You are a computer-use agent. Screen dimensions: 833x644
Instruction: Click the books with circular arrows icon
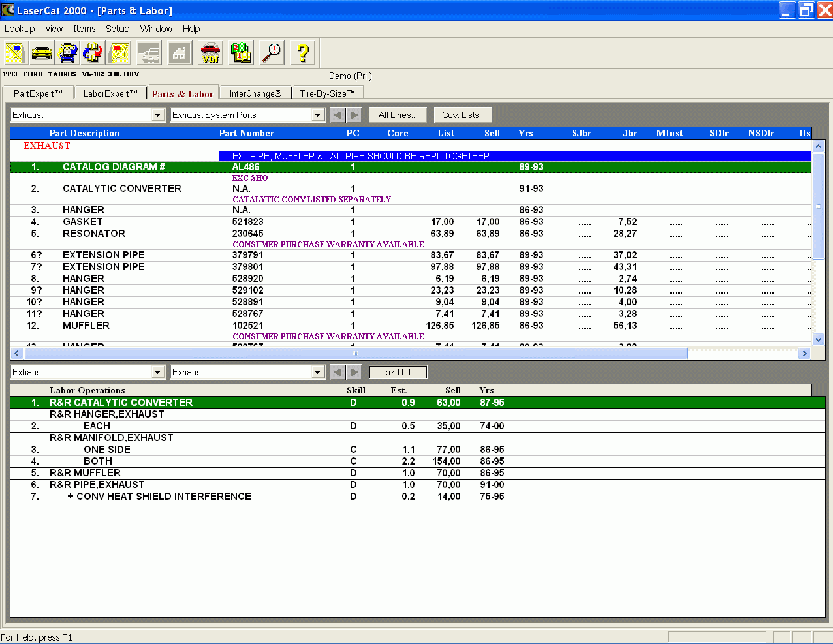pyautogui.click(x=93, y=53)
